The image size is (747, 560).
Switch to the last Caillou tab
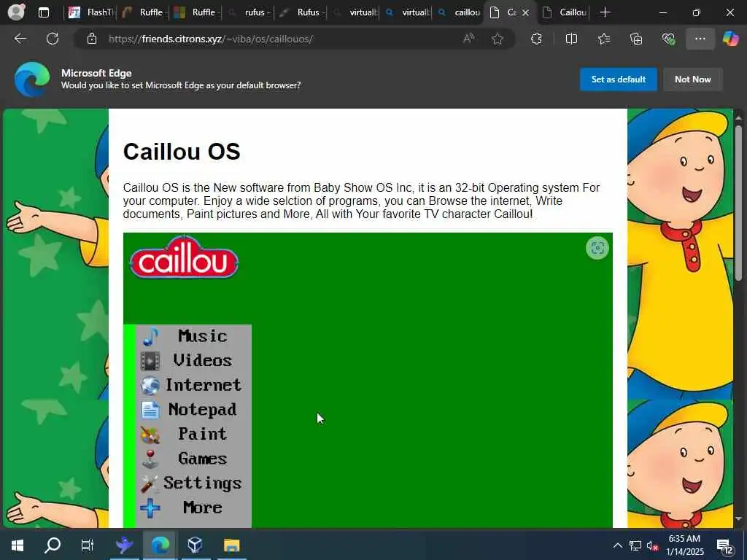[565, 12]
